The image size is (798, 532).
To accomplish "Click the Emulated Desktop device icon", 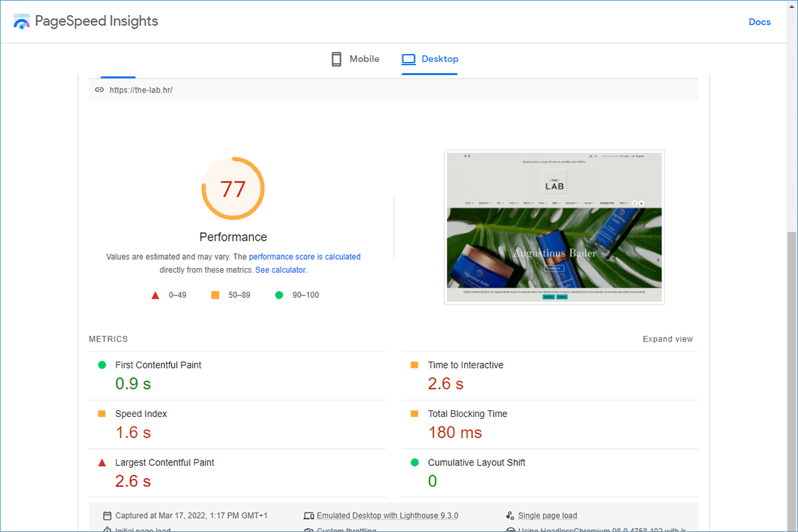I will click(309, 515).
